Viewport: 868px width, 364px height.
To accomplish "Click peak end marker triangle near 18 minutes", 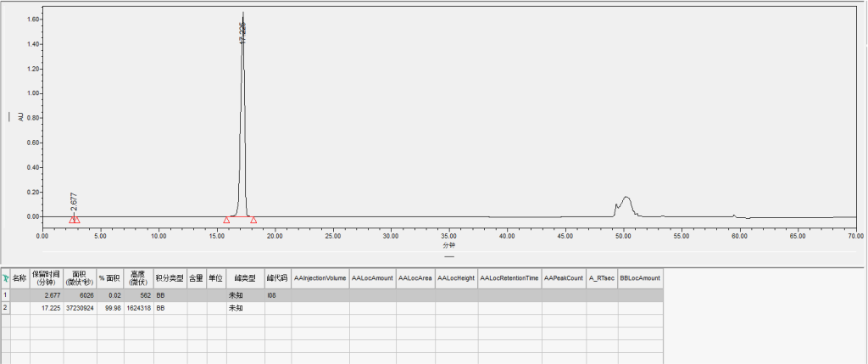I will point(253,221).
